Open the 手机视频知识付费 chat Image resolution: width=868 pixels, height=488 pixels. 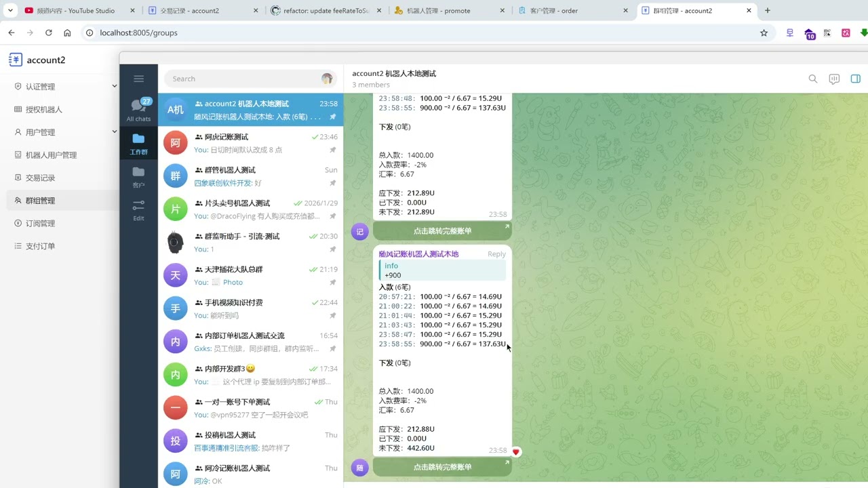tap(251, 308)
